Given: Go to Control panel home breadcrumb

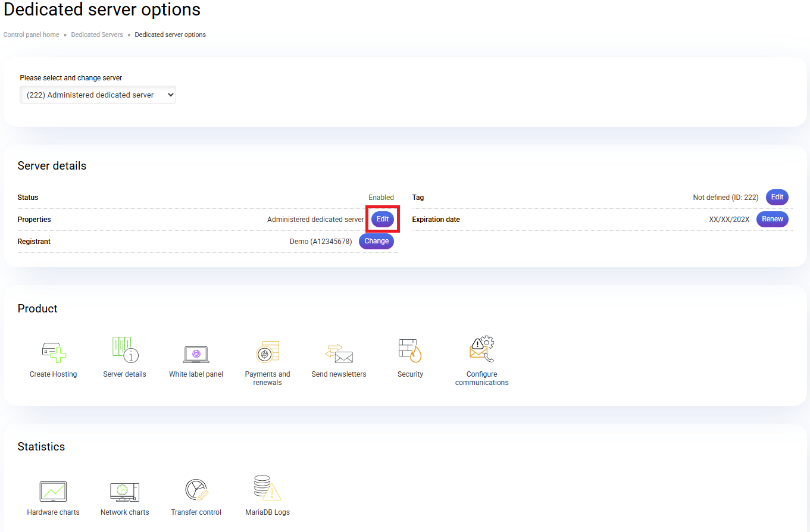Looking at the screenshot, I should pyautogui.click(x=32, y=35).
